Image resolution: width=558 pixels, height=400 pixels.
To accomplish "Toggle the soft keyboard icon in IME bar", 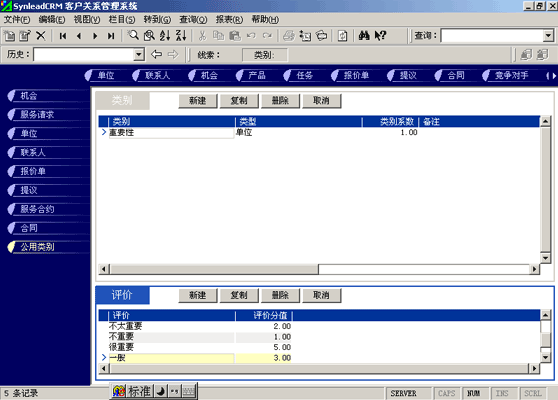I will point(189,391).
